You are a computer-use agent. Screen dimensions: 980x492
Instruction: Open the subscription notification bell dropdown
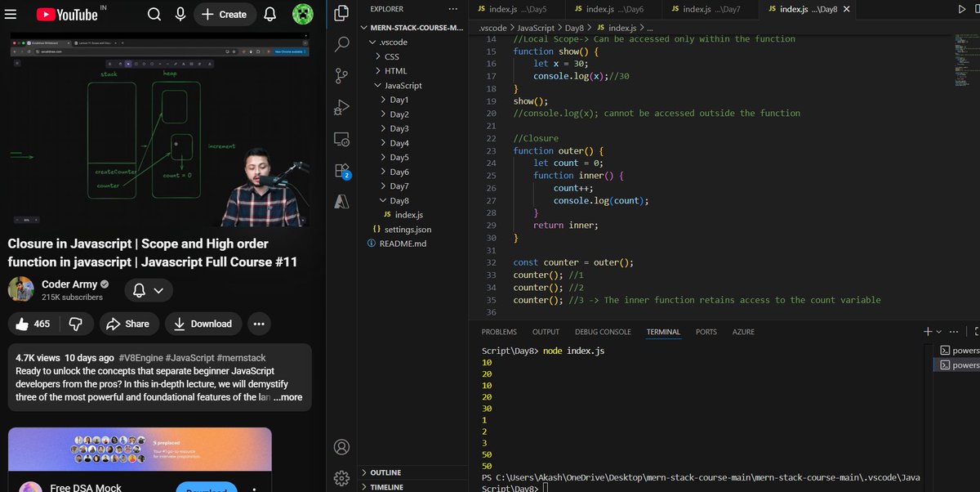149,290
